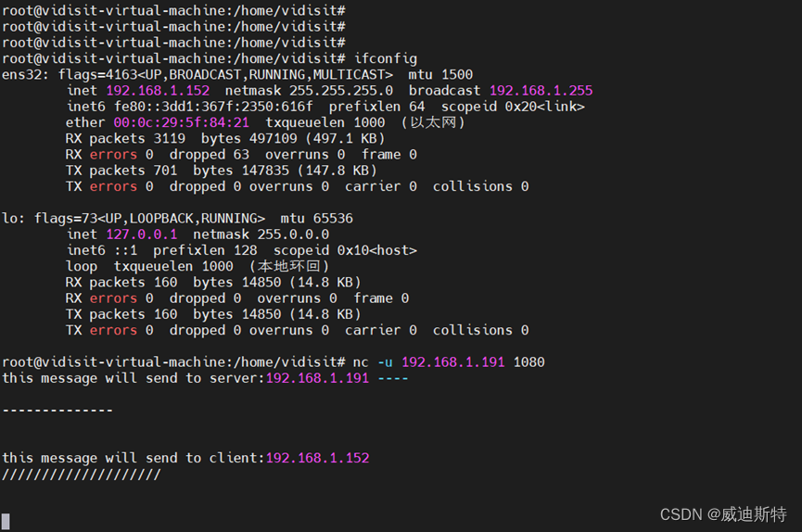This screenshot has height=532, width=802.
Task: Click the row of dashes line
Action: coord(57,411)
